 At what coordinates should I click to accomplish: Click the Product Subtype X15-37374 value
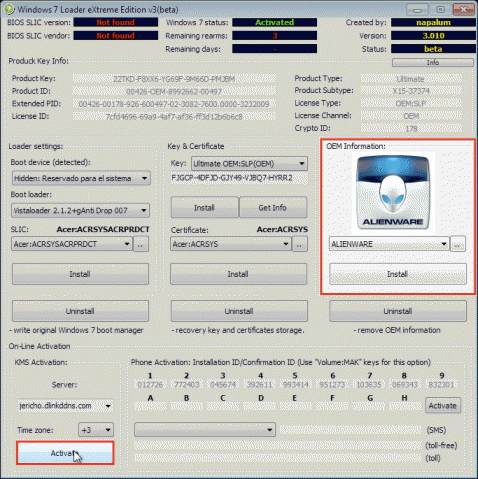pyautogui.click(x=411, y=91)
